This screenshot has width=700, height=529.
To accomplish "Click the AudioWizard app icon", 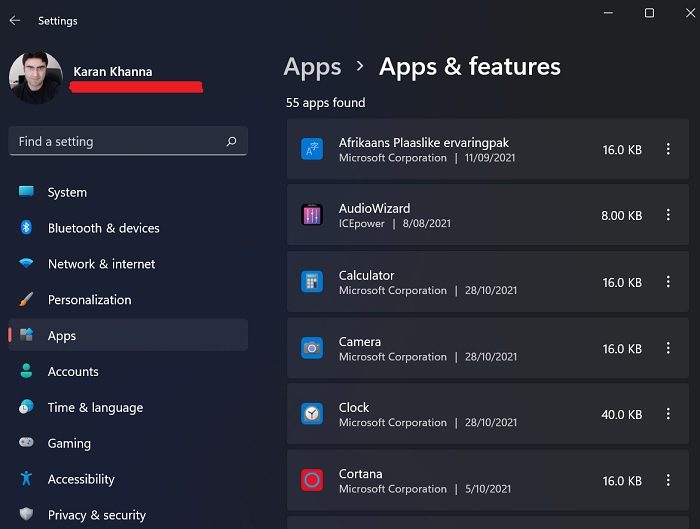I will [312, 215].
